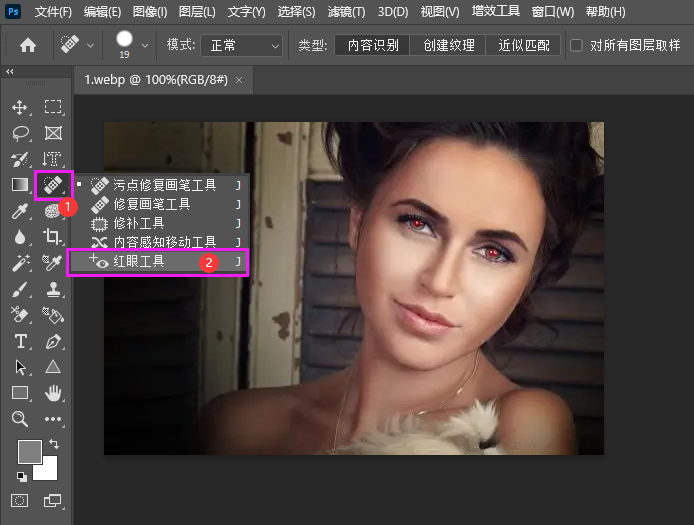Open the 3D(D) menu

pos(393,12)
